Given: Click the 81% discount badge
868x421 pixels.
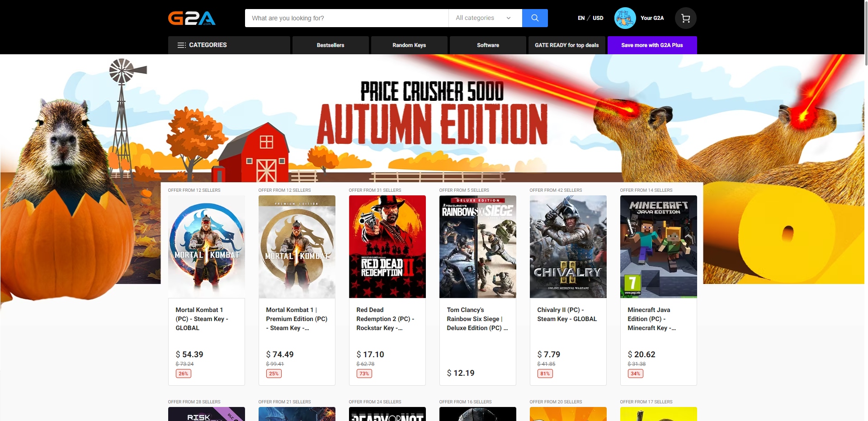Looking at the screenshot, I should tap(545, 374).
